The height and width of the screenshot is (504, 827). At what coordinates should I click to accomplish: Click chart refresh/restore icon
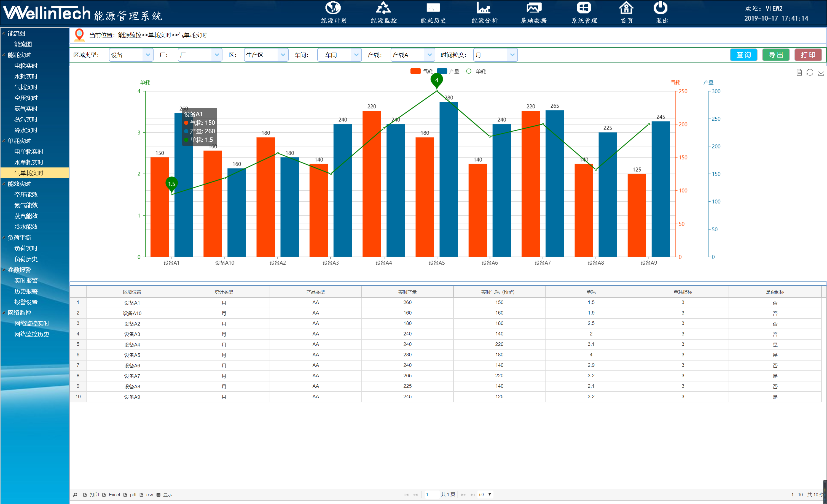coord(810,72)
